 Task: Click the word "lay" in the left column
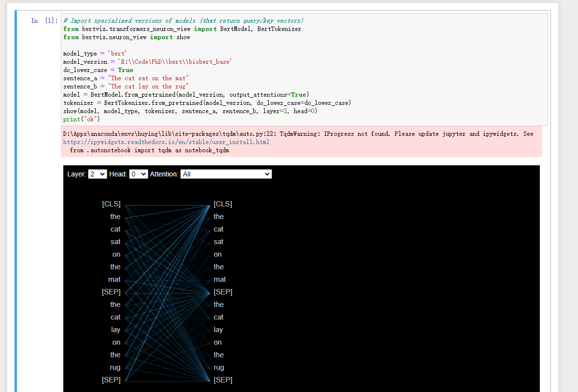(x=116, y=329)
